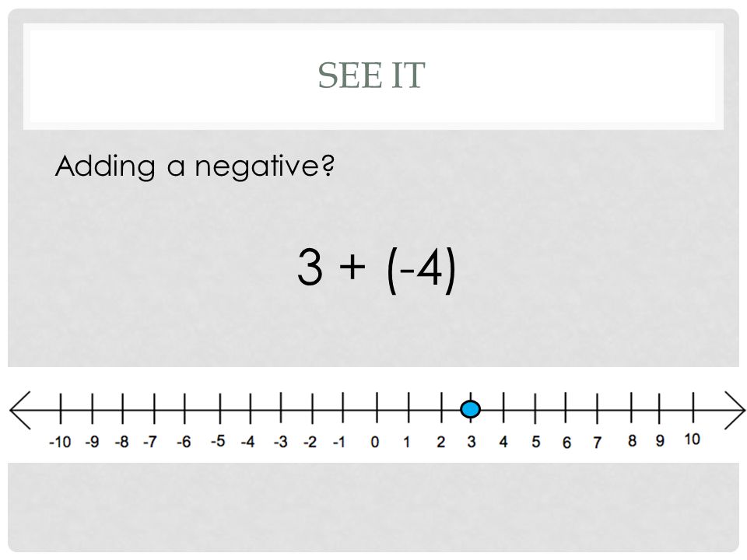The width and height of the screenshot is (747, 560).
Task: Click the 0 label on the number line
Action: pyautogui.click(x=375, y=443)
